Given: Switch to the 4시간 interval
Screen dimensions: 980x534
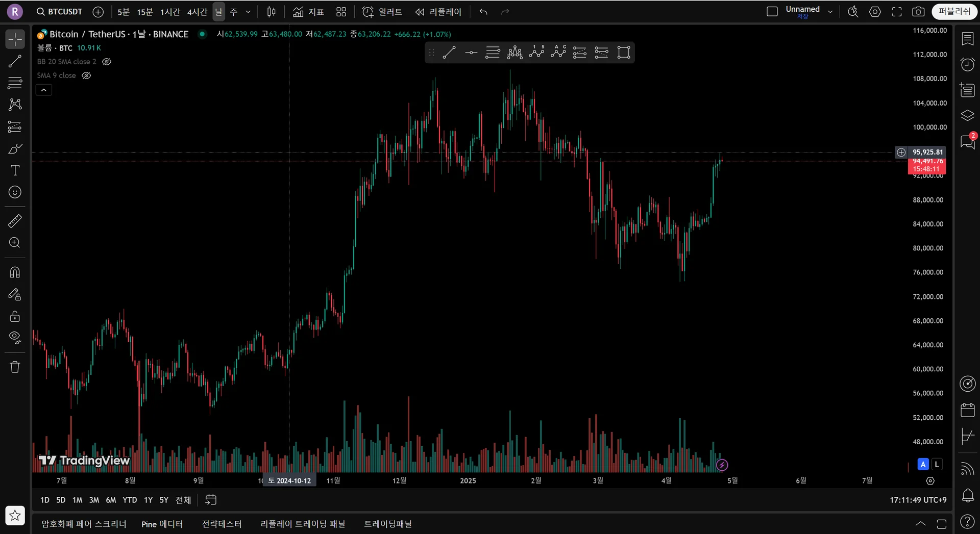Looking at the screenshot, I should 197,12.
